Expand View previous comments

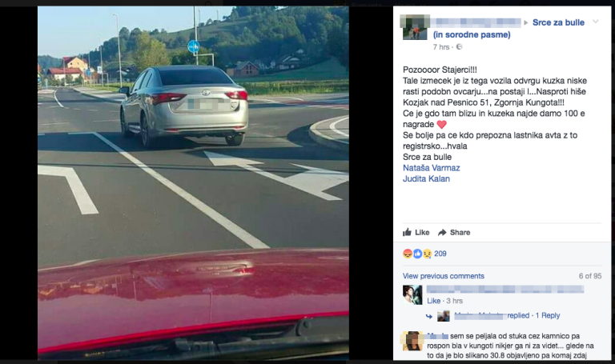[443, 276]
